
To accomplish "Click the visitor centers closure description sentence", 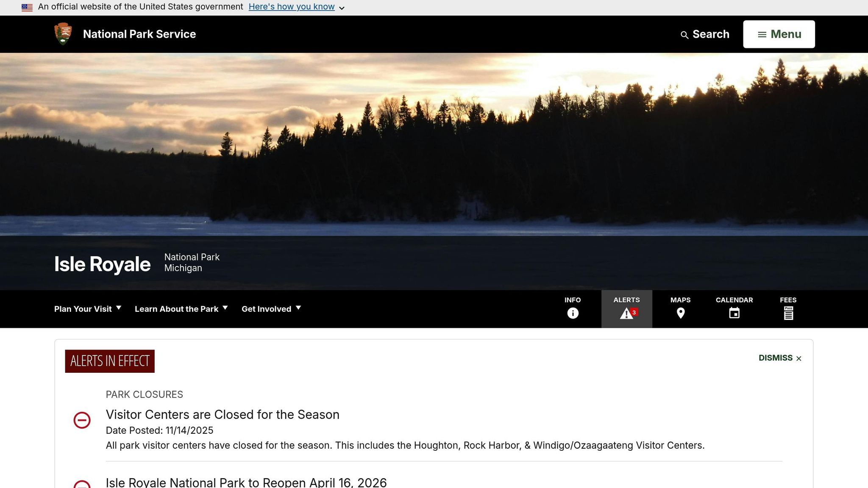I will tap(405, 445).
